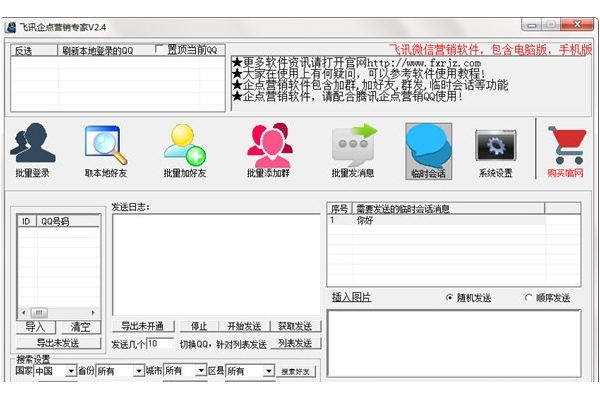Screen dimensions: 600x400
Task: Expand the 省份 dropdown
Action: 139,371
